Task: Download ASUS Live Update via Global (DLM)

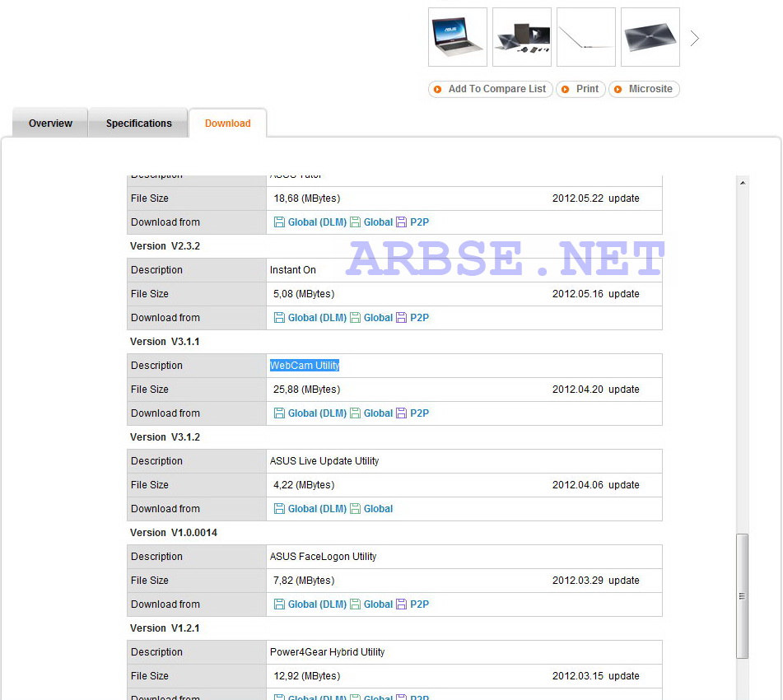Action: point(317,509)
